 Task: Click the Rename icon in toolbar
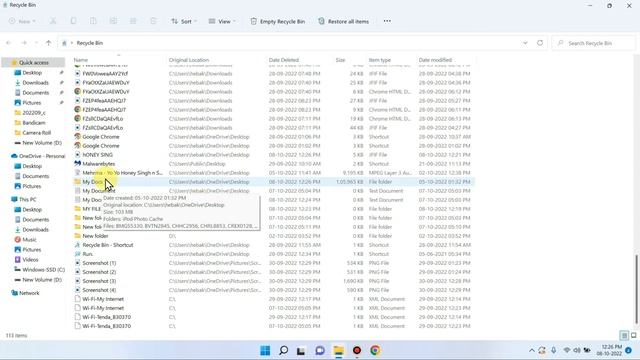[113, 21]
